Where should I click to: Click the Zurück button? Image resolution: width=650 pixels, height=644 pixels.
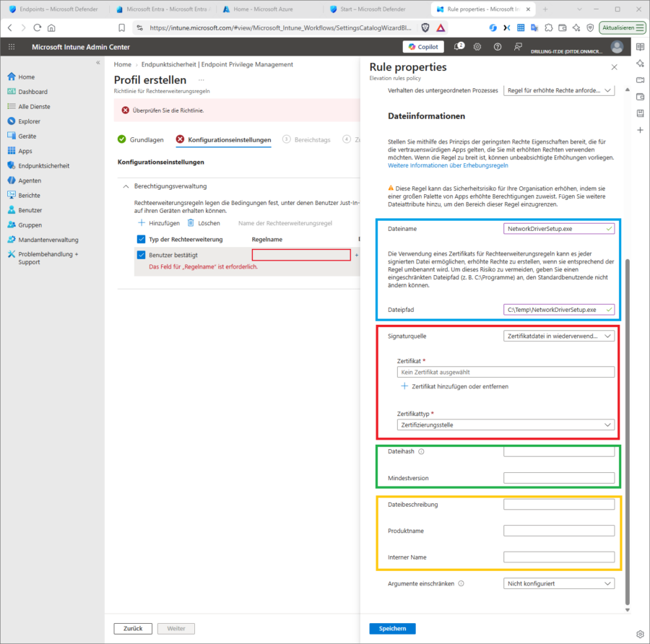coord(133,629)
